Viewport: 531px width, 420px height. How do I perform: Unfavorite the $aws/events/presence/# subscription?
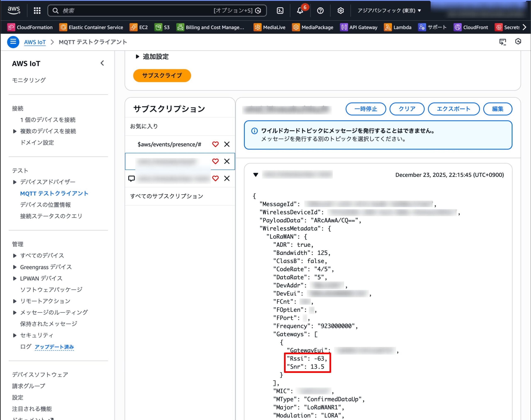[x=215, y=144]
